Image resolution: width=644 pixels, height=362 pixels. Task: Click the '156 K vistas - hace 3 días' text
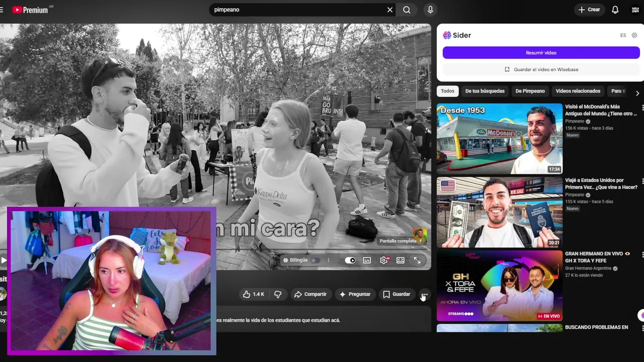coord(589,128)
